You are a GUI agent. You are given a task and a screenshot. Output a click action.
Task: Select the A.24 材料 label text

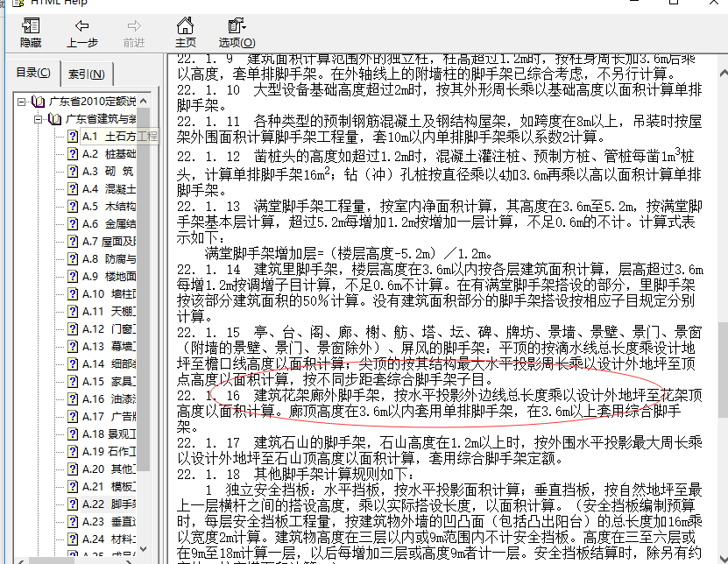click(109, 539)
